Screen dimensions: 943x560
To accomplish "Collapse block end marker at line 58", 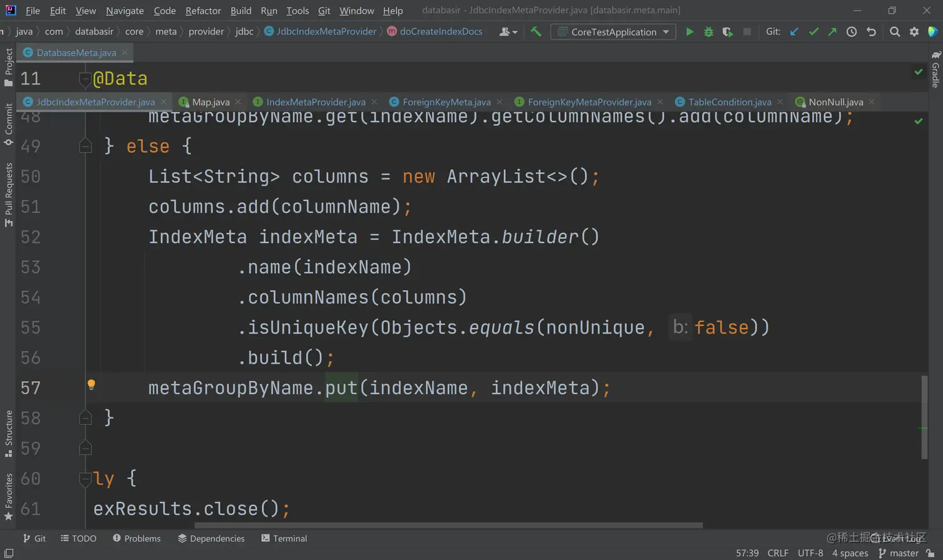I will 85,418.
